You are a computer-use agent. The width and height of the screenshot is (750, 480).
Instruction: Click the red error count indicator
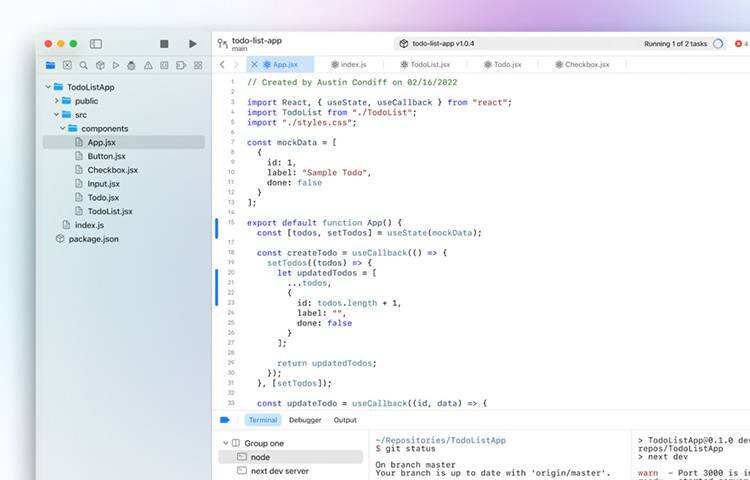pos(738,44)
